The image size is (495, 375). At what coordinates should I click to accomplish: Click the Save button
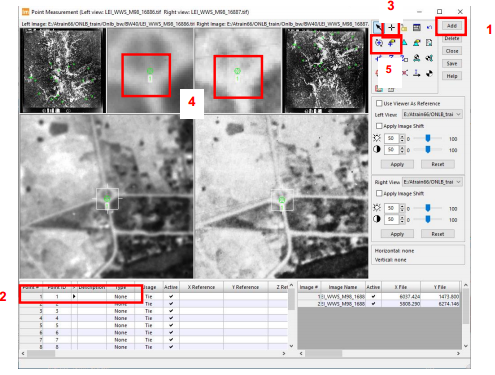[x=452, y=64]
